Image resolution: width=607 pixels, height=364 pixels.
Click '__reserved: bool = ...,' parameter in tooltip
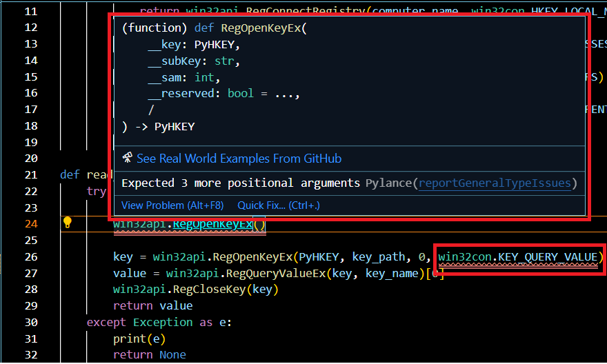pyautogui.click(x=223, y=94)
